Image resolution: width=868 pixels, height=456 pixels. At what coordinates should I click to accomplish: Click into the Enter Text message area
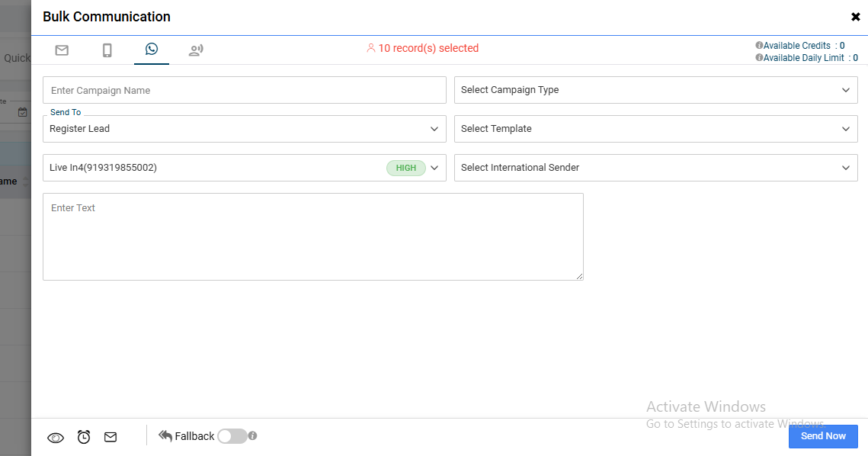312,236
